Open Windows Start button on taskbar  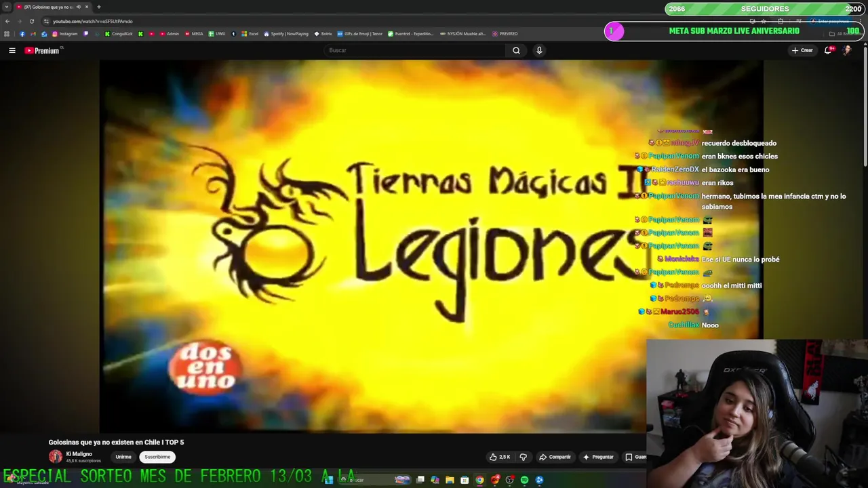pos(328,480)
